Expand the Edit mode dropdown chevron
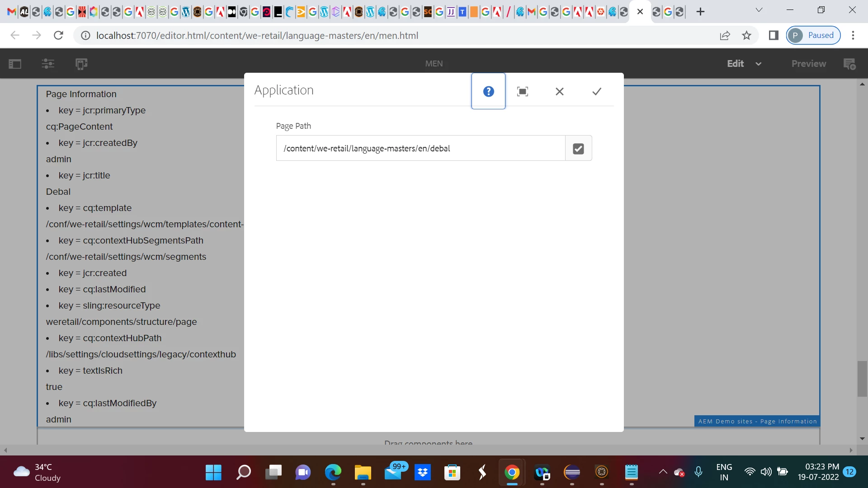868x488 pixels. click(759, 64)
